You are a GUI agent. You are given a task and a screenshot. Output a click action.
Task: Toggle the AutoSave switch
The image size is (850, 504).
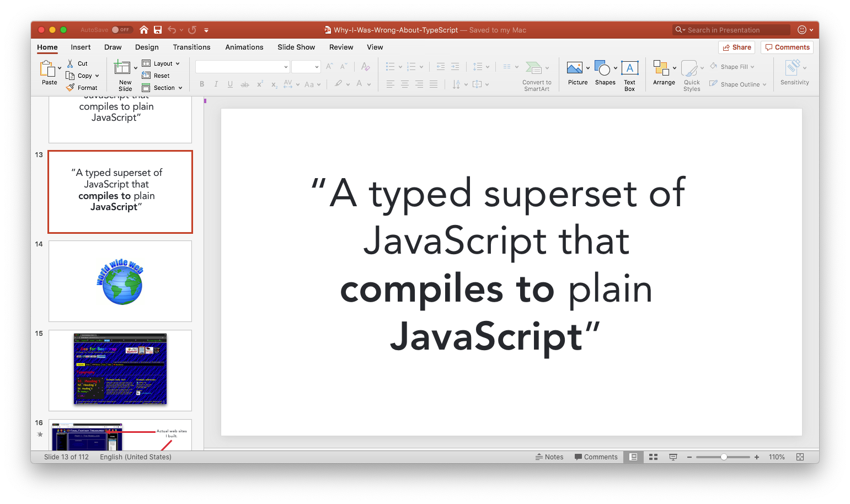coord(121,30)
